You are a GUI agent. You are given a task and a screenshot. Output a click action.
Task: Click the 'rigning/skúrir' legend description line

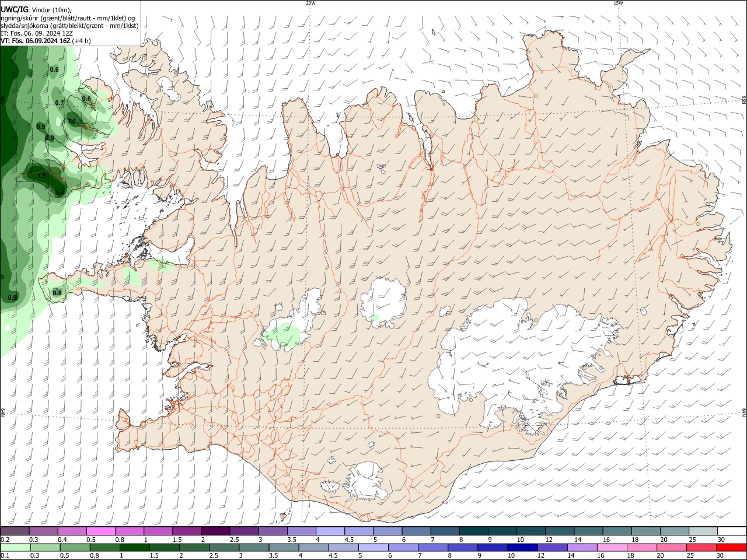click(x=68, y=18)
